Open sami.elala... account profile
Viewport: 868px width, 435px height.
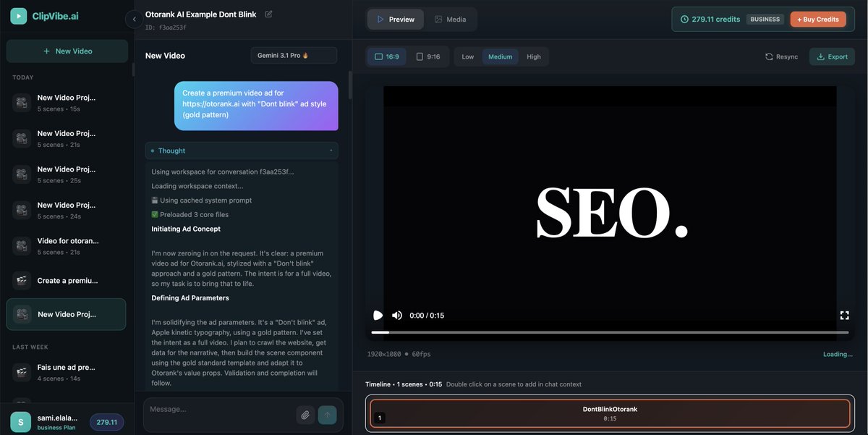tap(57, 422)
